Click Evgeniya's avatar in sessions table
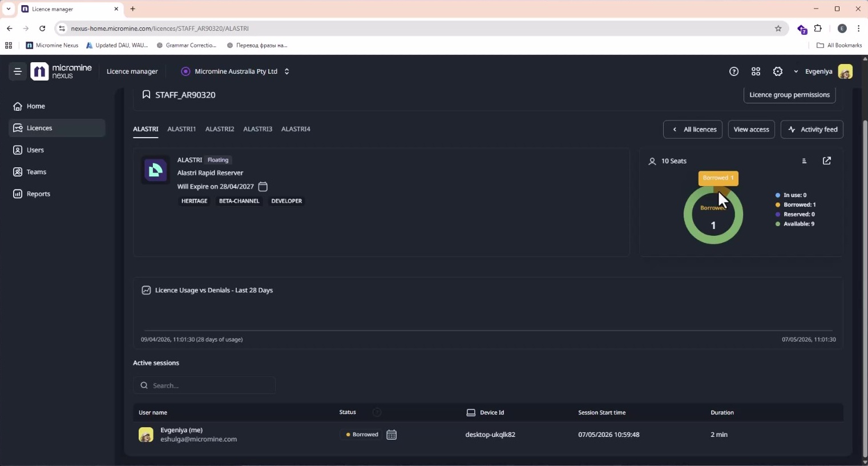Screen dimensions: 868x466 [x=146, y=435]
